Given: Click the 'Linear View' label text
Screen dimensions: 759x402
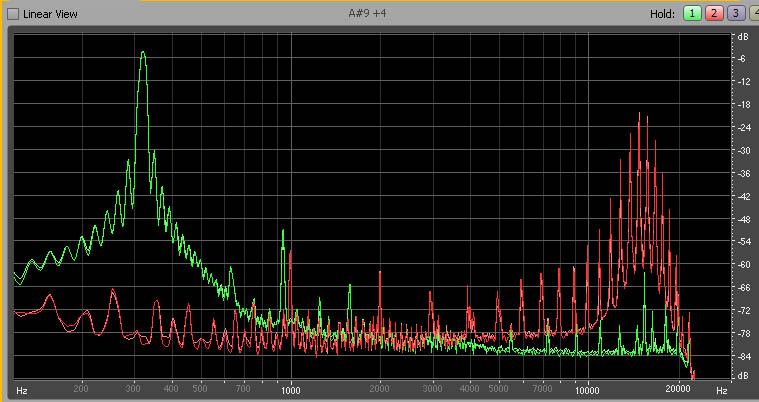Looking at the screenshot, I should tap(52, 13).
